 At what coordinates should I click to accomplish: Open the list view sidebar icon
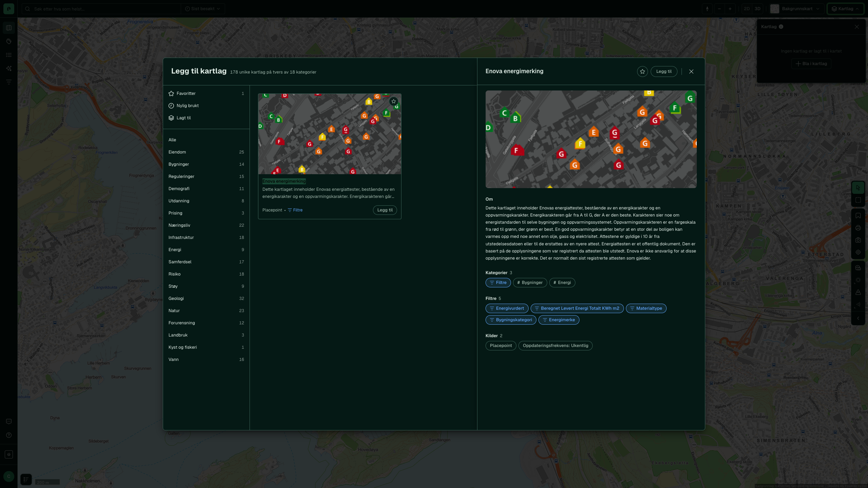pos(9,55)
